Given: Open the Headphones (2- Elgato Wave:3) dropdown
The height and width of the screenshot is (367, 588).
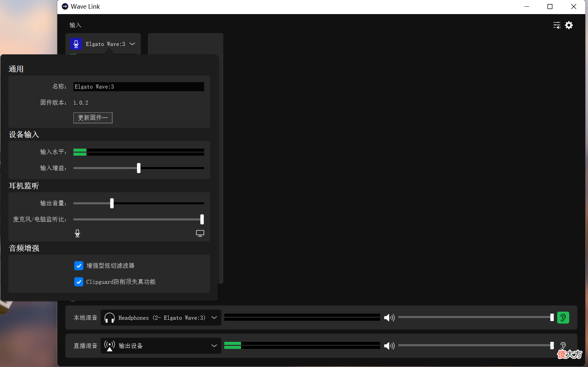Looking at the screenshot, I should point(161,318).
